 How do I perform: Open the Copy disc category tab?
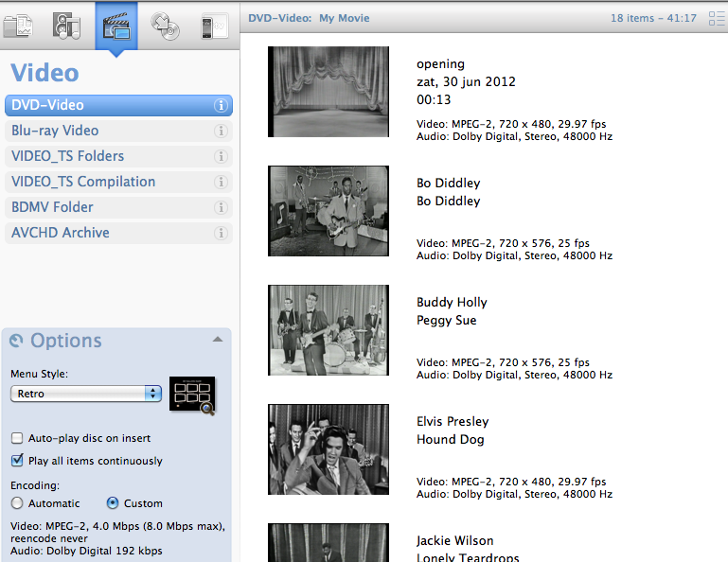tap(166, 26)
